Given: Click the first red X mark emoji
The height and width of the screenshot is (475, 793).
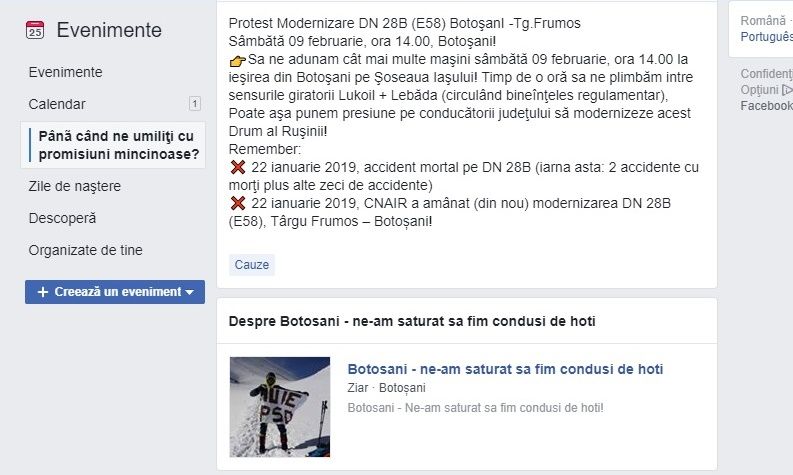Looking at the screenshot, I should point(238,167).
